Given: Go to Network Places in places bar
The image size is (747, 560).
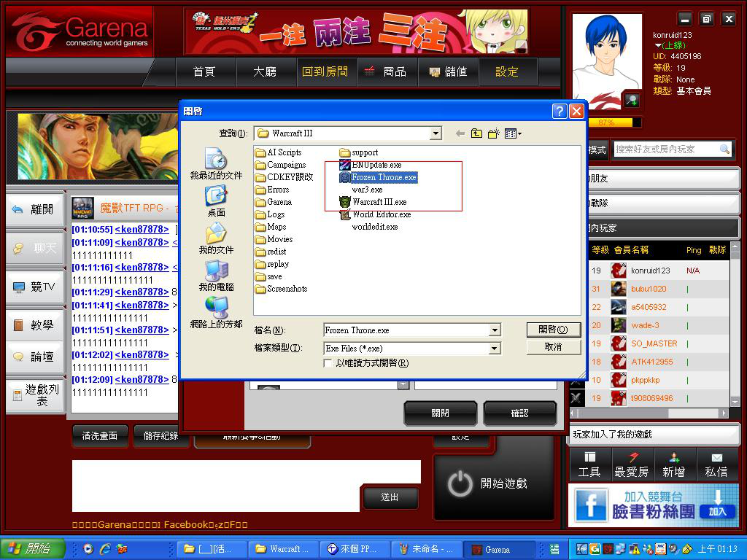Looking at the screenshot, I should point(216,312).
